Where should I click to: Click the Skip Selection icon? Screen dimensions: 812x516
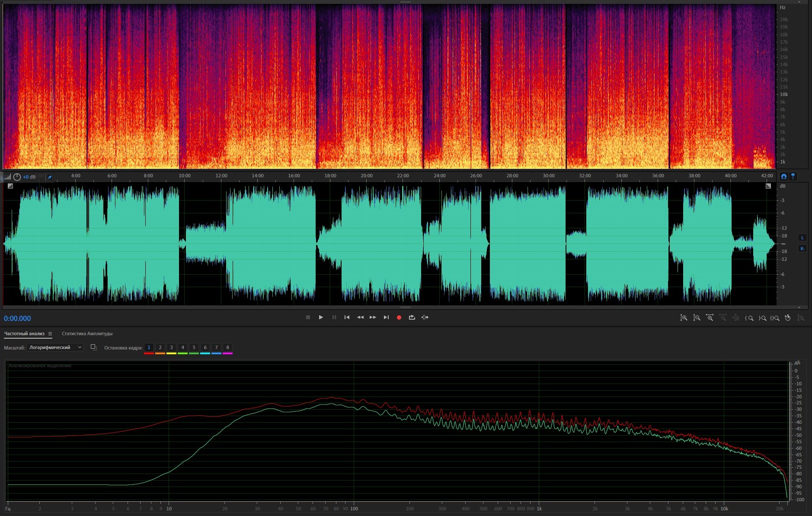425,317
